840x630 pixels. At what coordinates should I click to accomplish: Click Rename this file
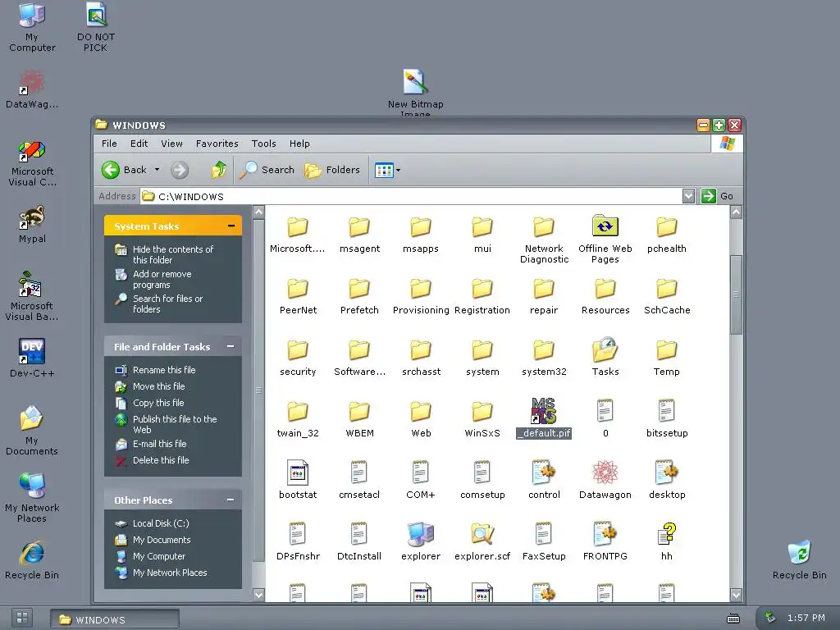[164, 370]
